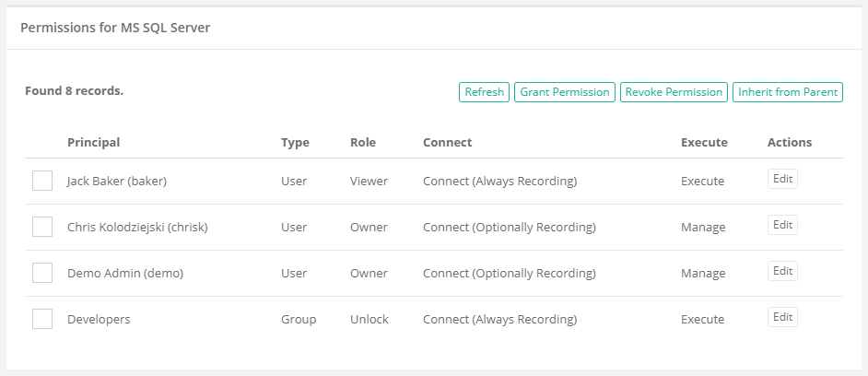Click the Permissions for MS SQL Server title
Image resolution: width=868 pixels, height=376 pixels.
[x=115, y=29]
